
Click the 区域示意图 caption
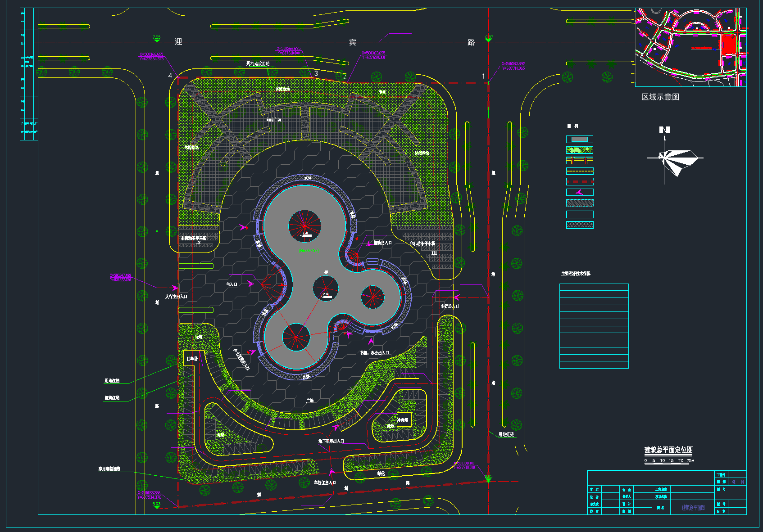point(660,97)
